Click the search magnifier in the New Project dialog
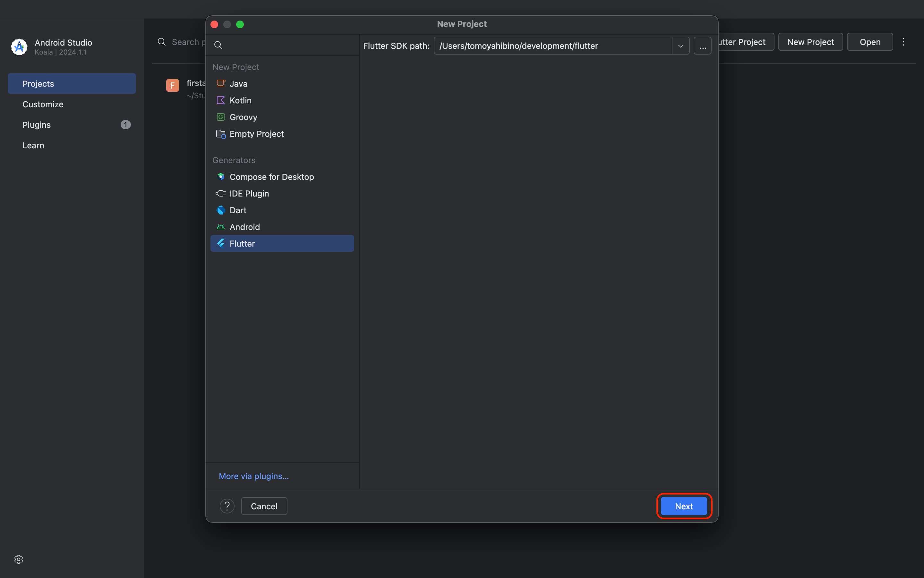Viewport: 924px width, 578px height. [x=218, y=45]
